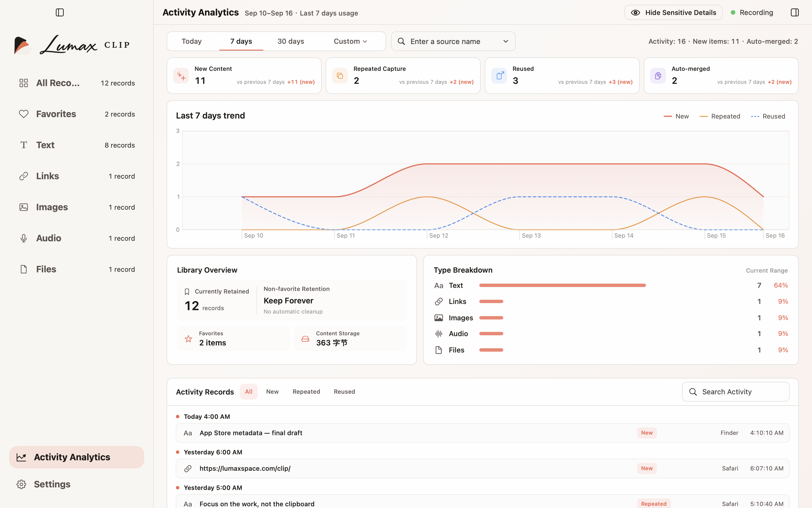Select the Files document icon in sidebar
The image size is (812, 508).
[23, 269]
